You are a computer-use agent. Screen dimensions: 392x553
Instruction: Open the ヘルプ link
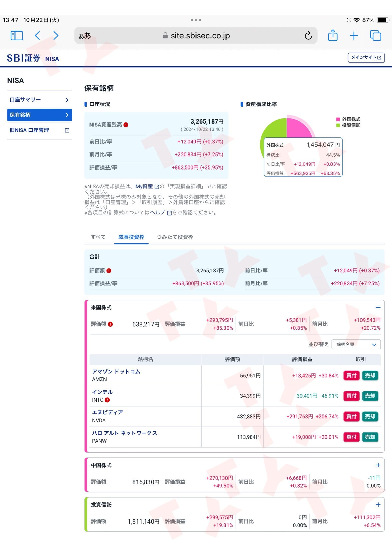pyautogui.click(x=161, y=213)
